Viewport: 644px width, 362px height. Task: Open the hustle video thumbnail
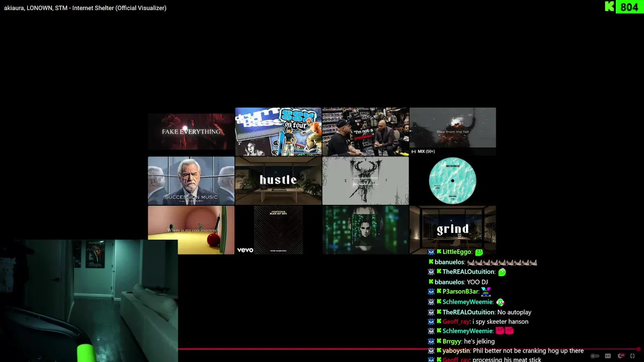tap(278, 180)
